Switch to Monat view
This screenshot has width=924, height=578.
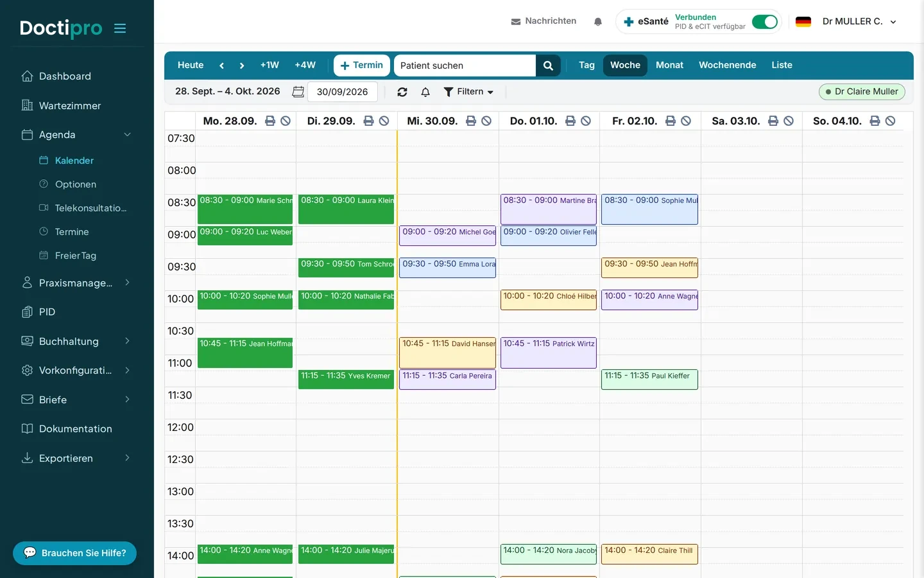coord(669,66)
